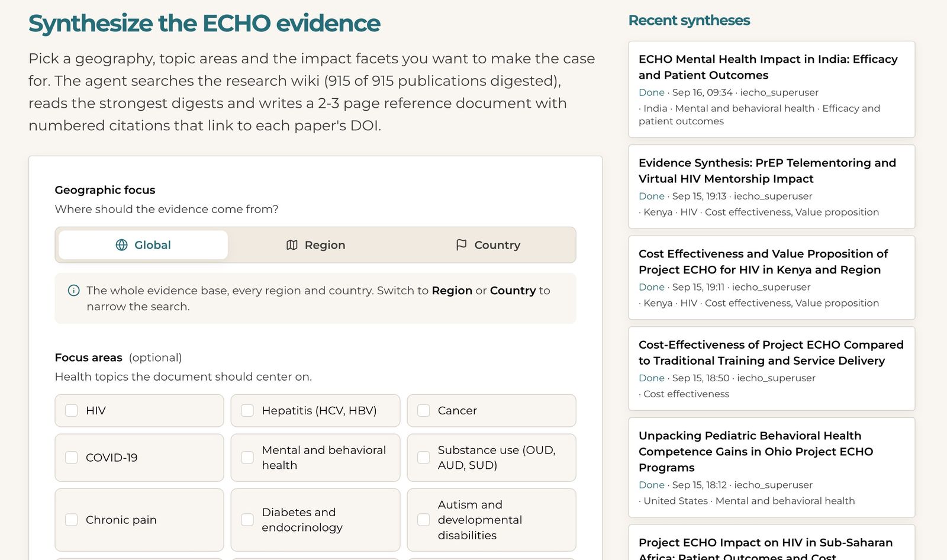Open Unpacking Pediatric Behavioral Health synthesis card
Image resolution: width=947 pixels, height=560 pixels.
771,468
